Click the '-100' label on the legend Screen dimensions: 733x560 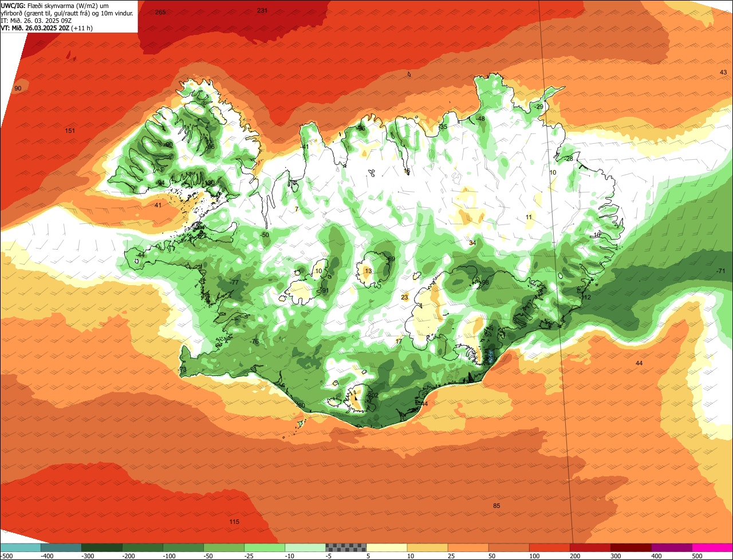coord(169,556)
